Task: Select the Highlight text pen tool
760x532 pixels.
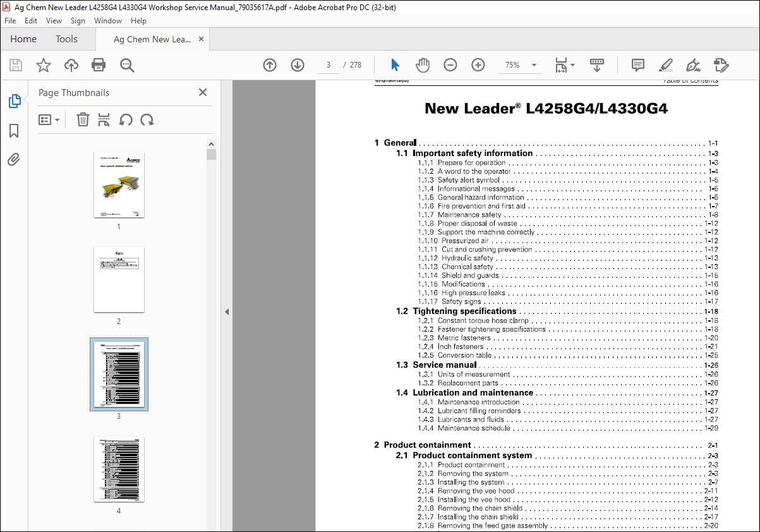Action: pyautogui.click(x=665, y=65)
